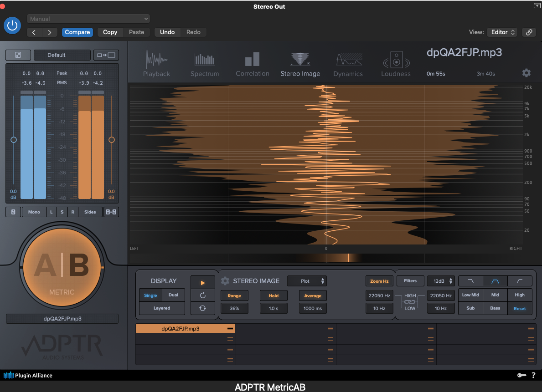Select the high-pass filter shape icon

pos(520,281)
